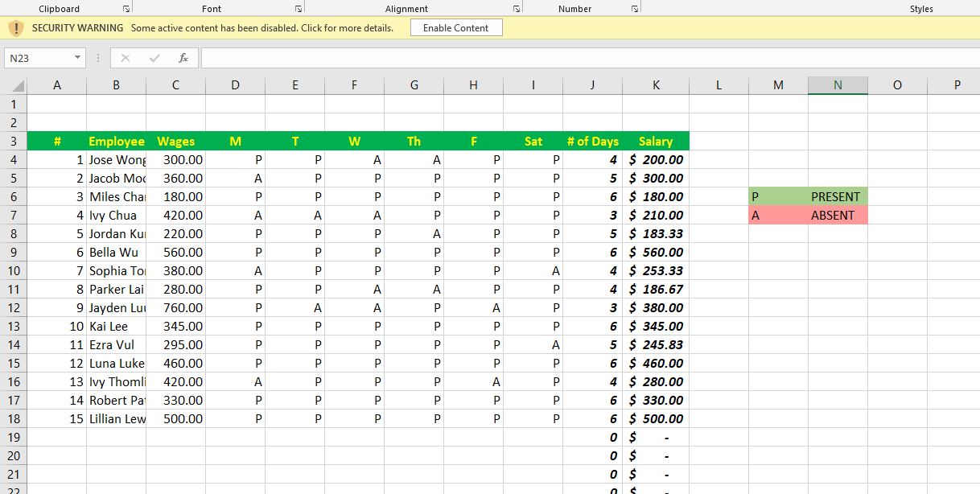Select column A header
The image size is (980, 494).
click(57, 85)
